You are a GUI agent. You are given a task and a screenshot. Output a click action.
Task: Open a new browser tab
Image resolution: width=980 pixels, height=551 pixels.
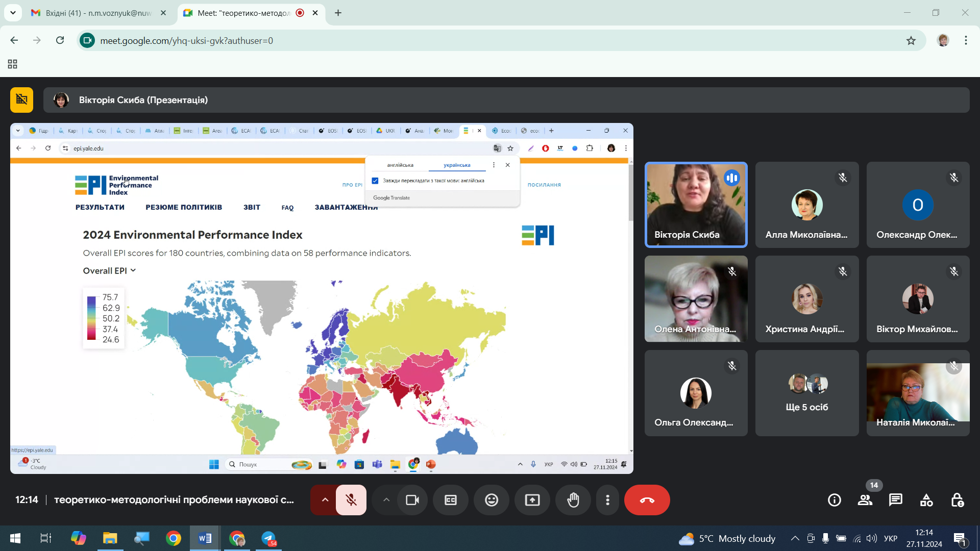point(338,13)
